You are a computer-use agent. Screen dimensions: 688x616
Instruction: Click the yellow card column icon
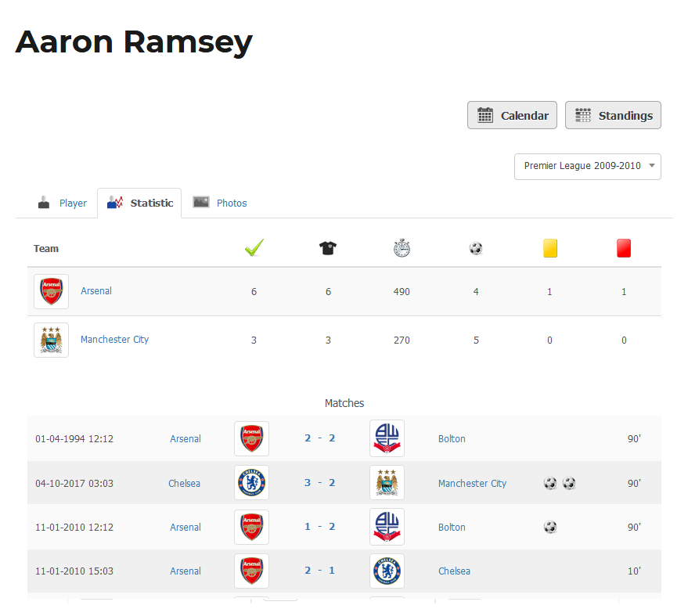click(x=549, y=248)
